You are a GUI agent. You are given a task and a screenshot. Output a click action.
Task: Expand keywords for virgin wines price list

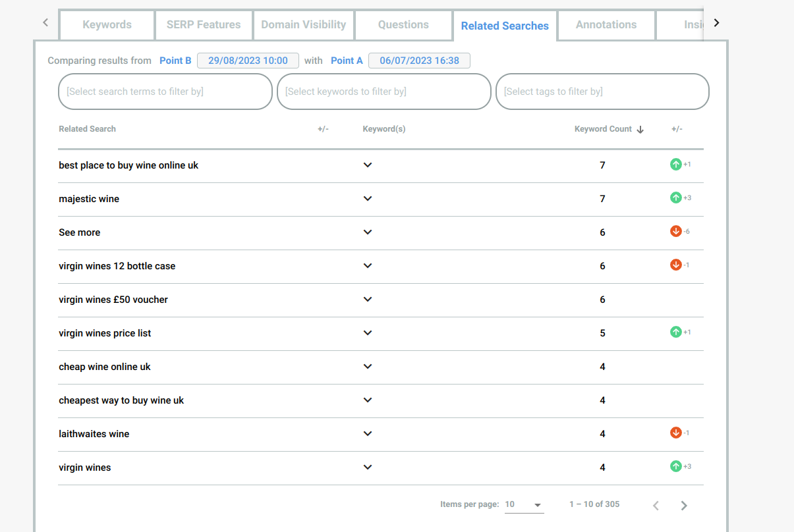pos(368,333)
